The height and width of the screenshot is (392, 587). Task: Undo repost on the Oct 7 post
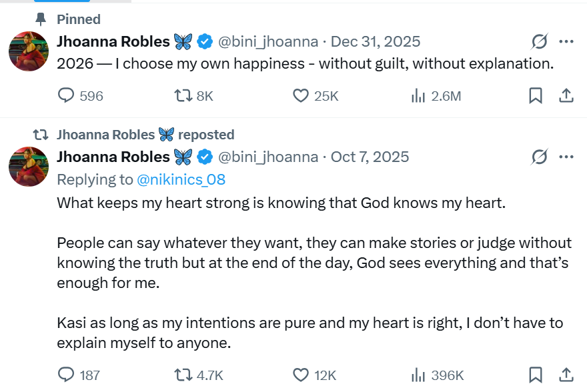coord(183,375)
